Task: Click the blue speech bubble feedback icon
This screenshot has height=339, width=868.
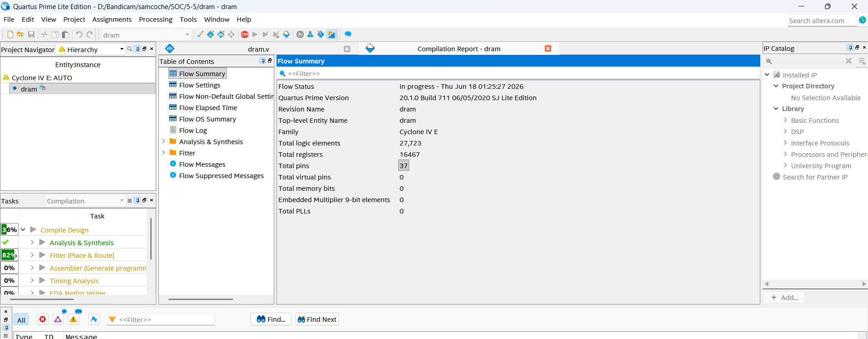Action: click(x=348, y=34)
